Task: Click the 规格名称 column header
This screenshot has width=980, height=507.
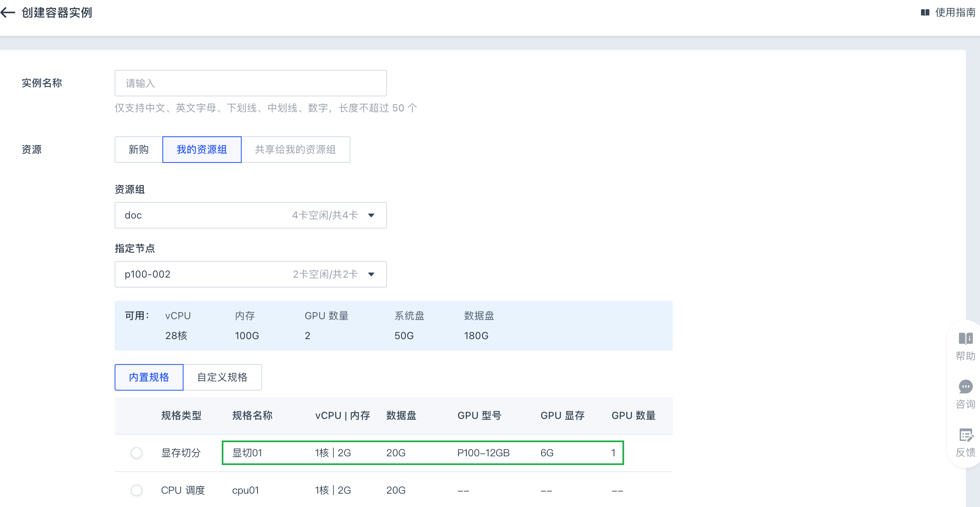Action: point(252,416)
